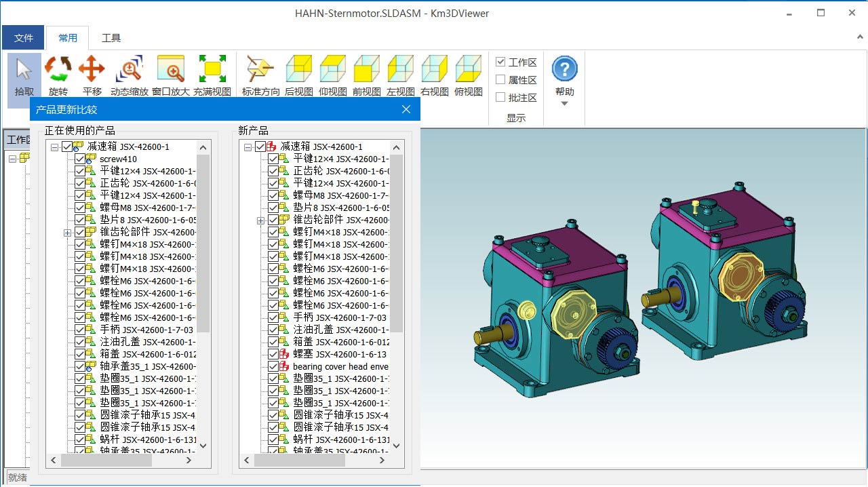
Task: Collapse 减速箱 root in the 正在使用的产品 tree
Action: pos(54,147)
